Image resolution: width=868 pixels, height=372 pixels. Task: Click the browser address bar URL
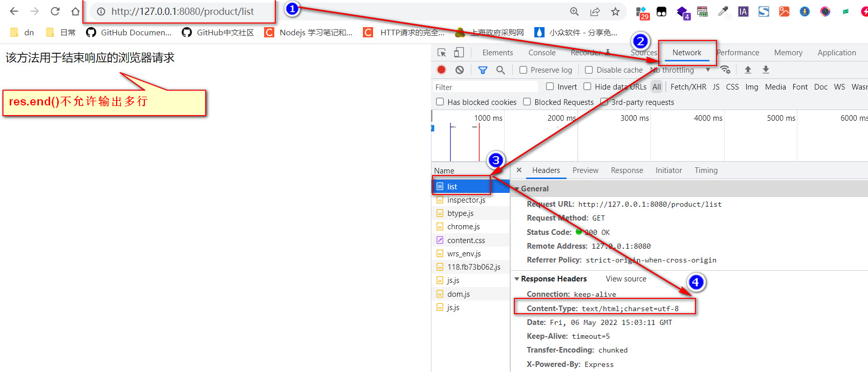pyautogui.click(x=183, y=11)
